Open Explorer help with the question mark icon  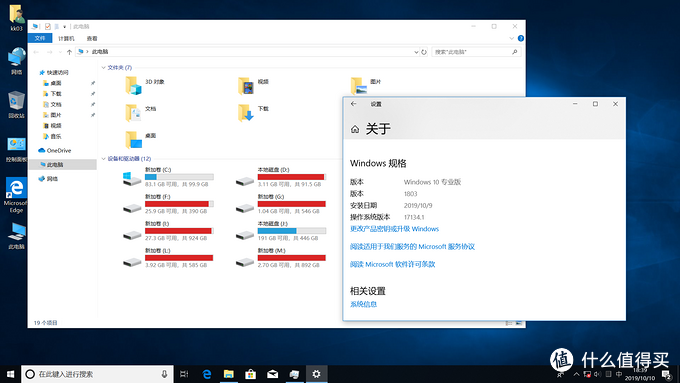[x=521, y=38]
